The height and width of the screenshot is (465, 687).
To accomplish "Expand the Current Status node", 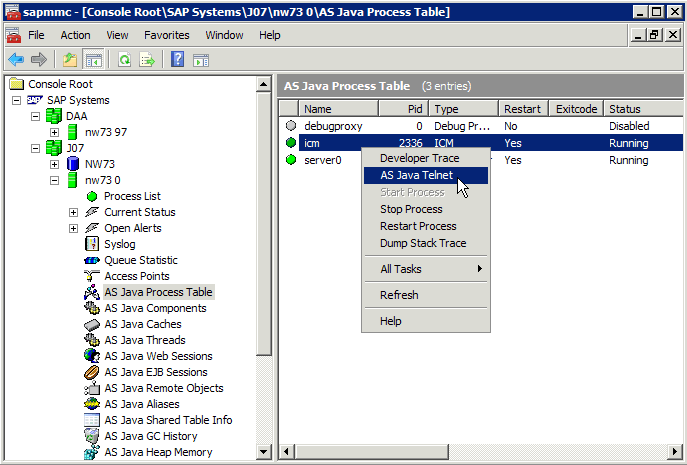I will point(73,212).
